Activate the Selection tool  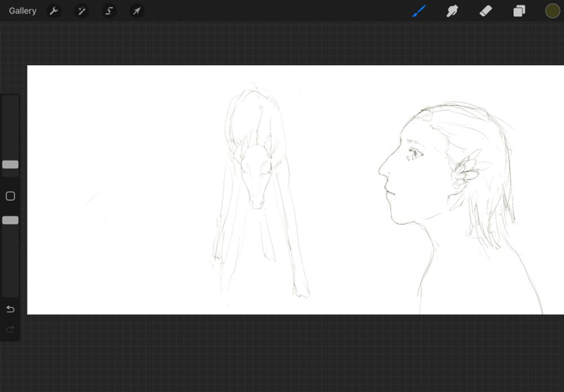109,11
